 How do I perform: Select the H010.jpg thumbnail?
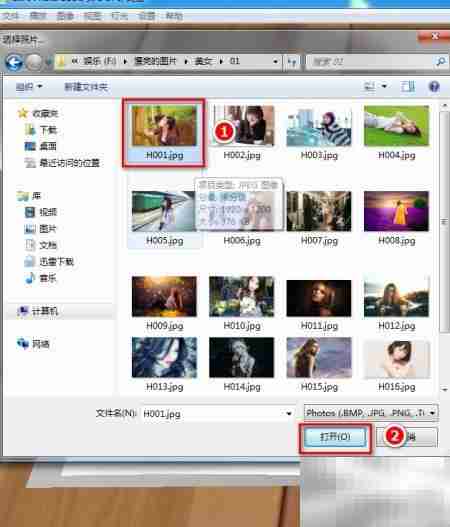click(x=242, y=296)
